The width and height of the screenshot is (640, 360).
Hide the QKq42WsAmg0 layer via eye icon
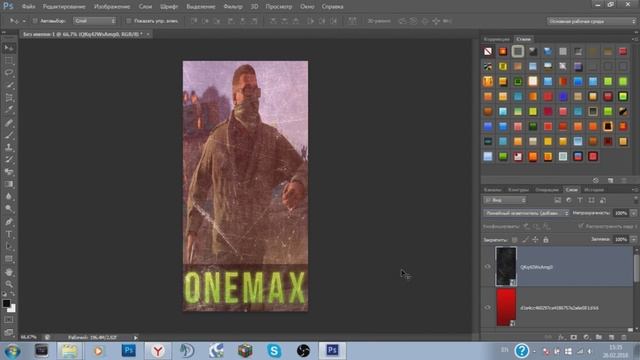pos(487,267)
